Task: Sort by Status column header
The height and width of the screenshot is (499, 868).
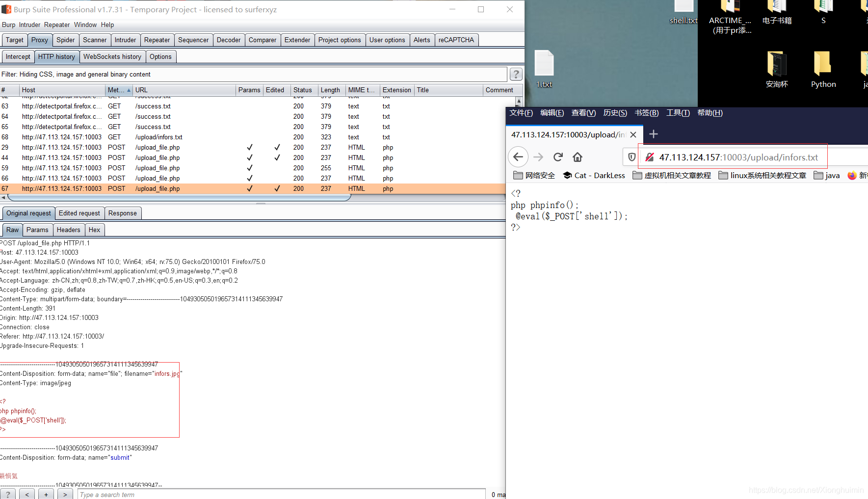Action: tap(304, 90)
